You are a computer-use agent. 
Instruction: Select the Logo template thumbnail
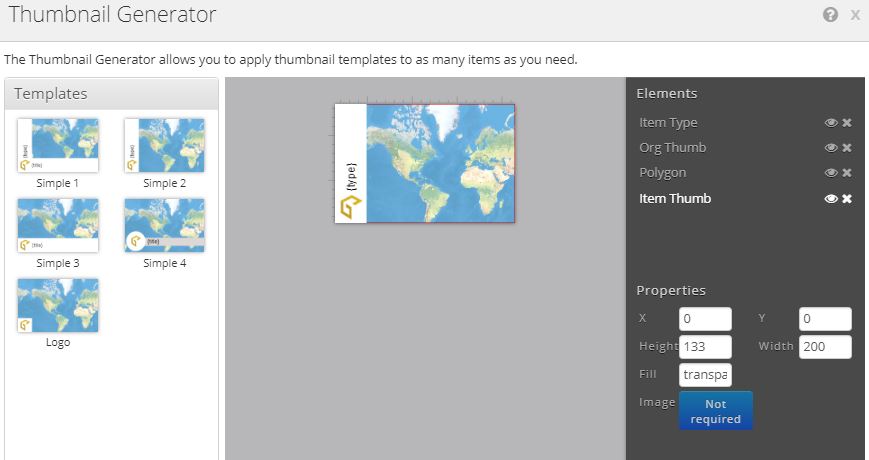[58, 305]
